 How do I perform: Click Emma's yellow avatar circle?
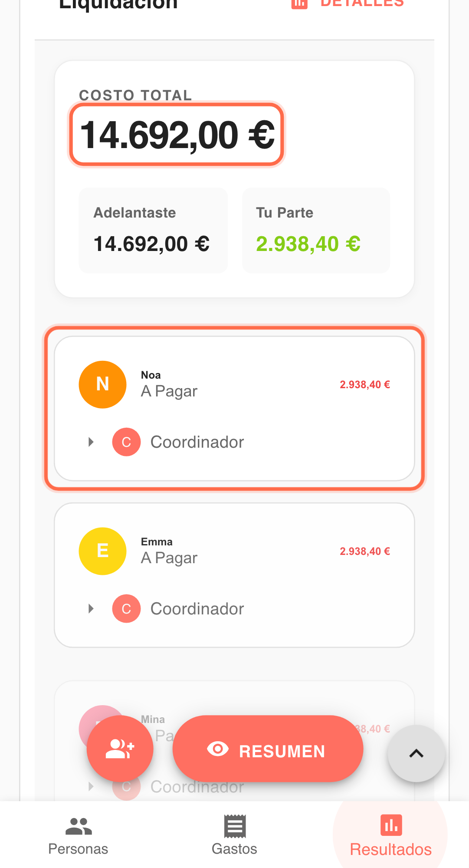click(102, 551)
